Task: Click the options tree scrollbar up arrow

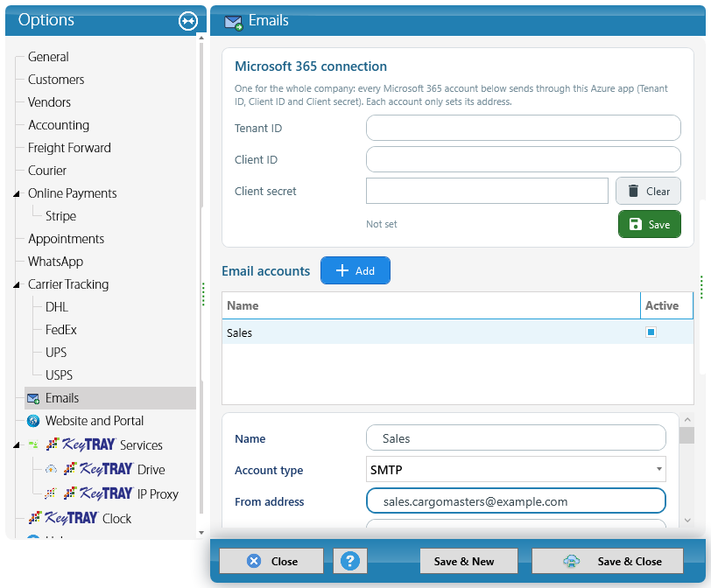Action: (x=201, y=38)
